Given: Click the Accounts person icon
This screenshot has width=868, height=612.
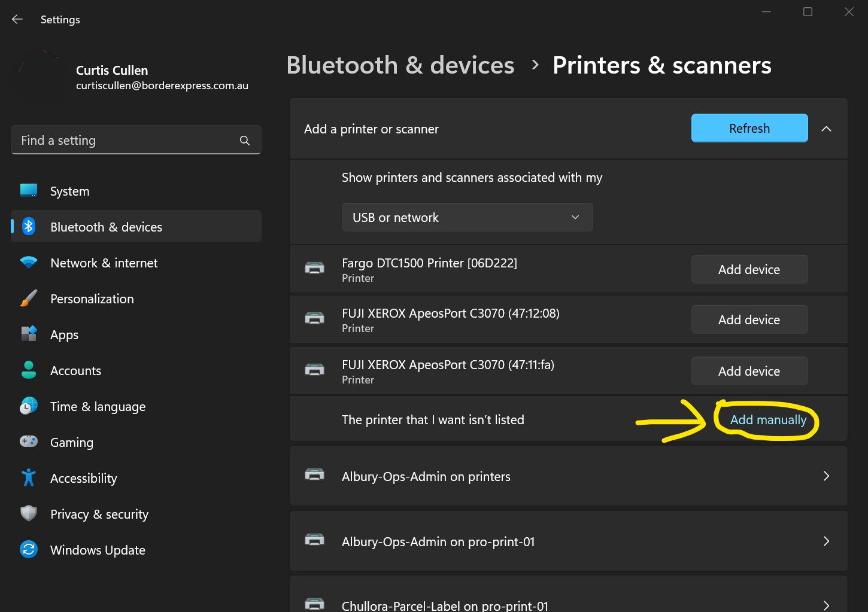Looking at the screenshot, I should pos(29,370).
